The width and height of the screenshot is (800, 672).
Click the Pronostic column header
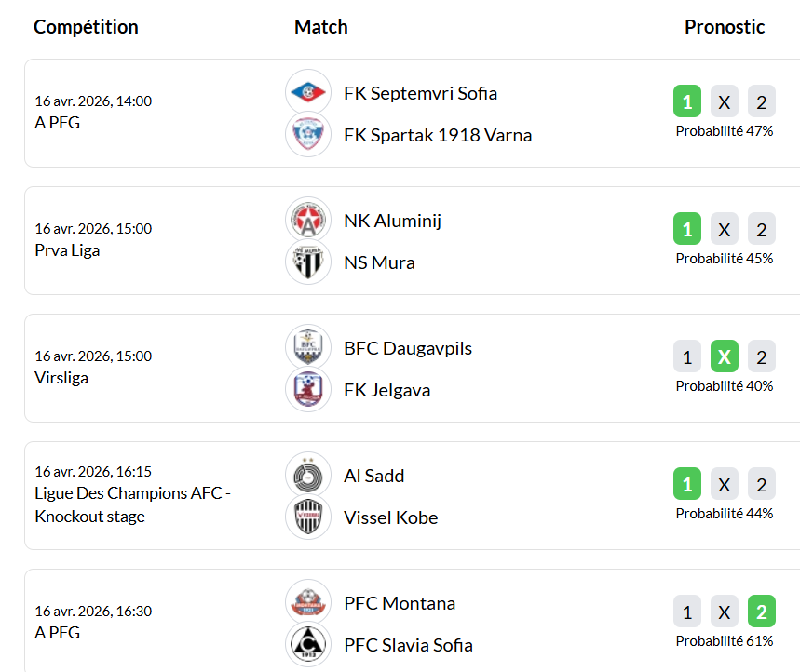(725, 27)
